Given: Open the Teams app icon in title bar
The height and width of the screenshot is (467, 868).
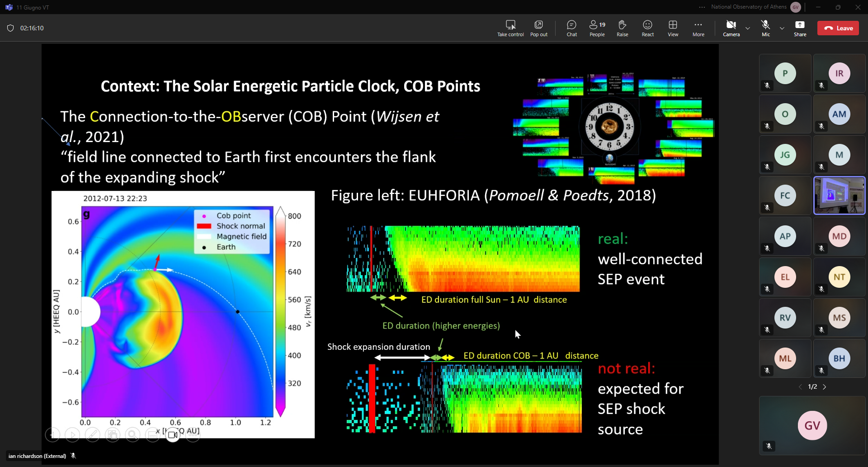Looking at the screenshot, I should [x=9, y=7].
